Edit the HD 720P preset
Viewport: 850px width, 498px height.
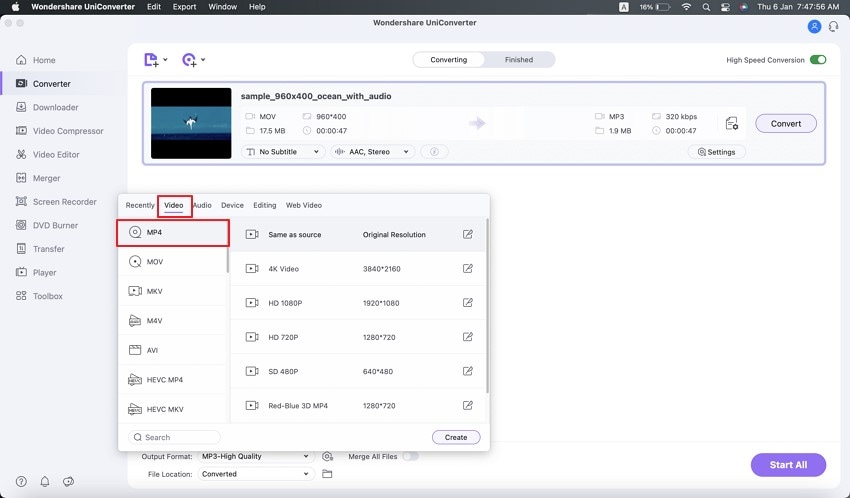468,337
